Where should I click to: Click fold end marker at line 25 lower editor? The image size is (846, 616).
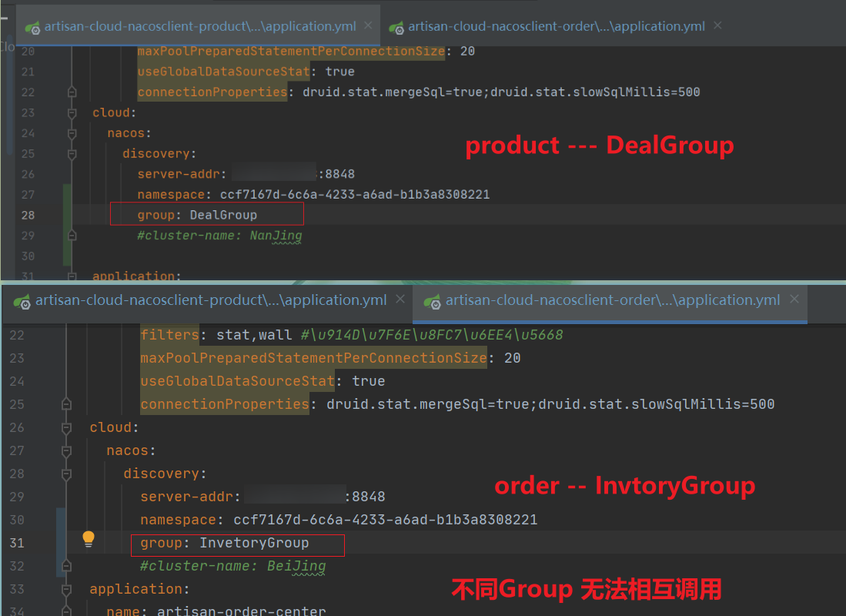(x=66, y=404)
